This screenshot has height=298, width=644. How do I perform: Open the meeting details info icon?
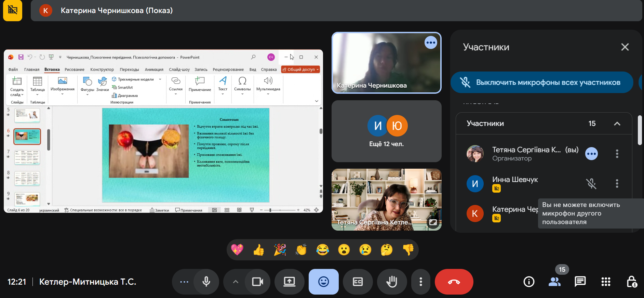tap(529, 282)
